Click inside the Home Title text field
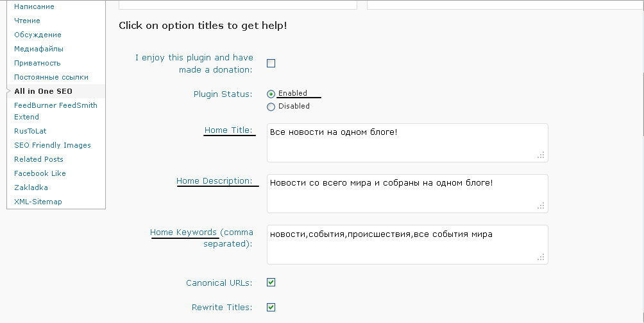The image size is (644, 323). (x=407, y=143)
